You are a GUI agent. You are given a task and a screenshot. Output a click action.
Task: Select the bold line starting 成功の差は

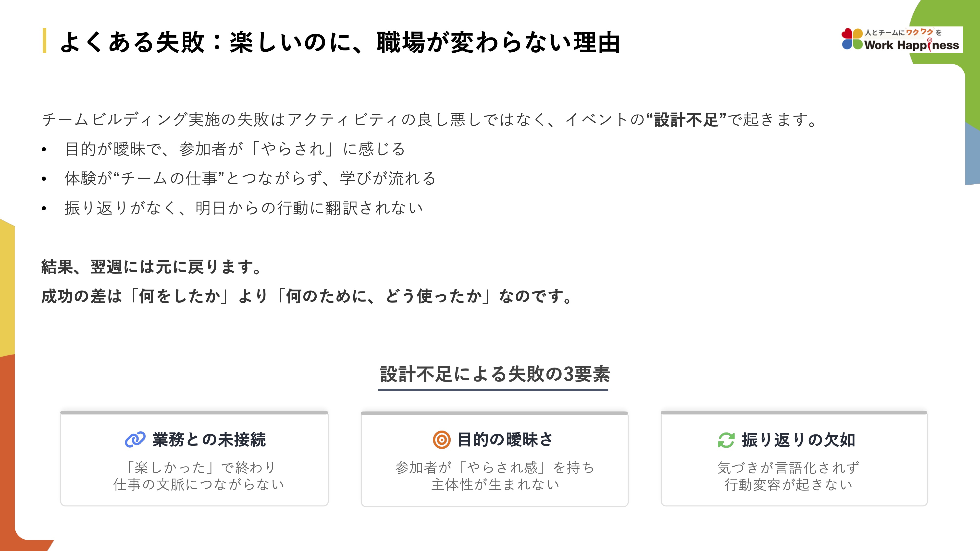coord(307,296)
